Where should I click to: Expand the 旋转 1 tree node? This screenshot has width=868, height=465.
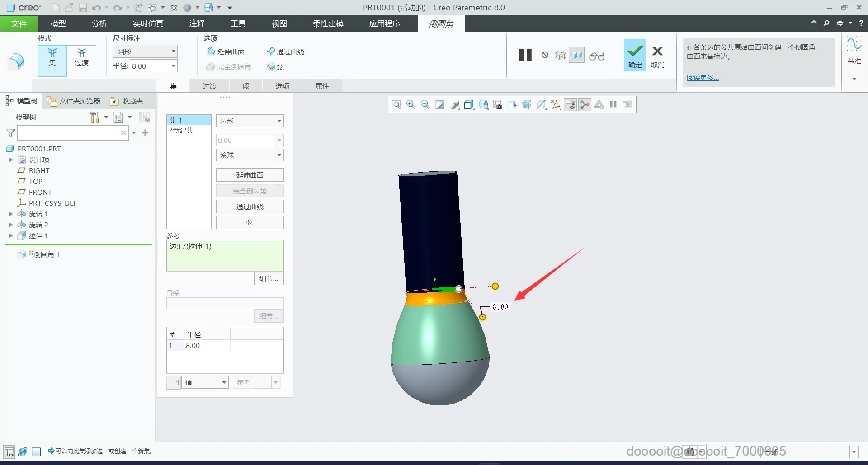tap(11, 214)
